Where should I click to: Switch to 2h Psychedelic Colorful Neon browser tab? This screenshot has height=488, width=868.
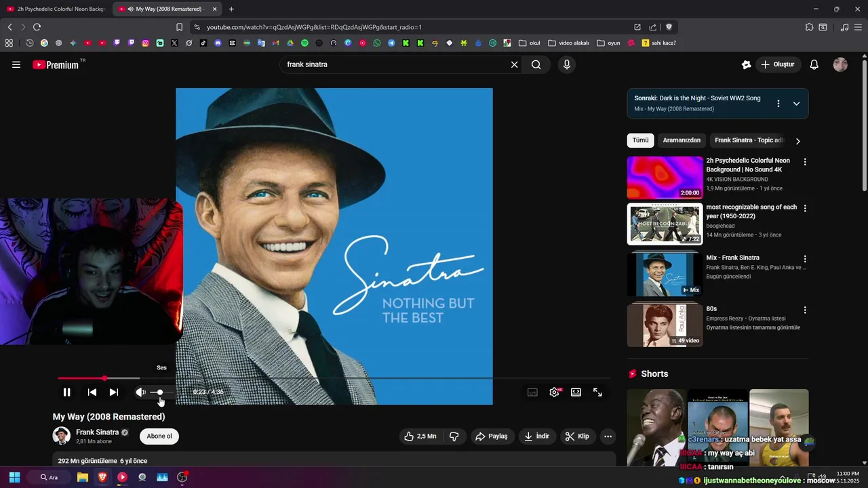coord(56,9)
